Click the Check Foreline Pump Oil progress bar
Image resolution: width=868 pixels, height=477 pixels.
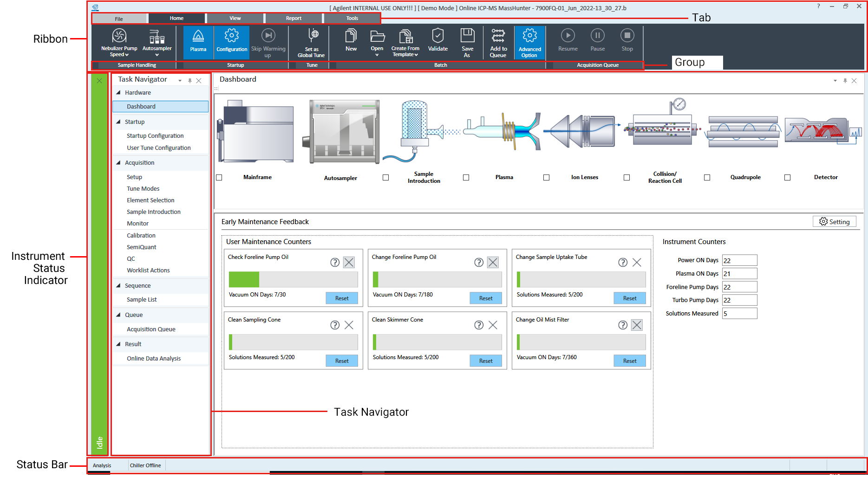pyautogui.click(x=294, y=279)
